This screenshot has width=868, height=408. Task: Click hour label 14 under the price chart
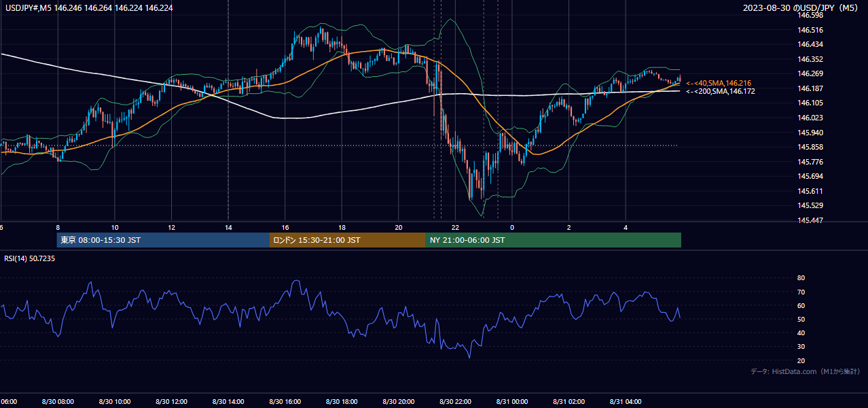coord(228,228)
